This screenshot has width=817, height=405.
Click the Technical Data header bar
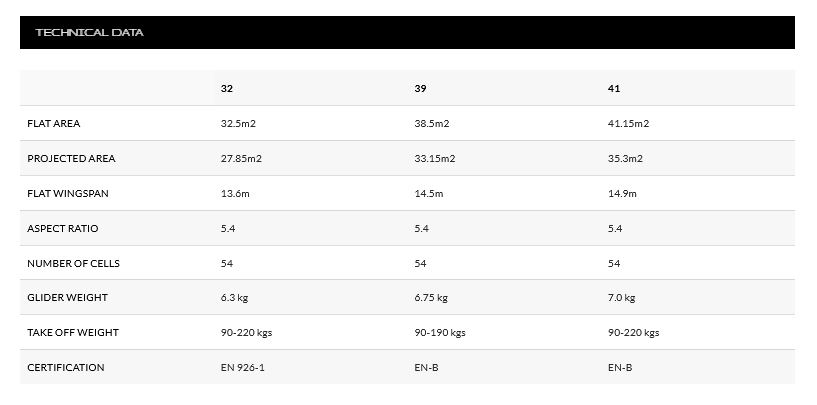407,32
